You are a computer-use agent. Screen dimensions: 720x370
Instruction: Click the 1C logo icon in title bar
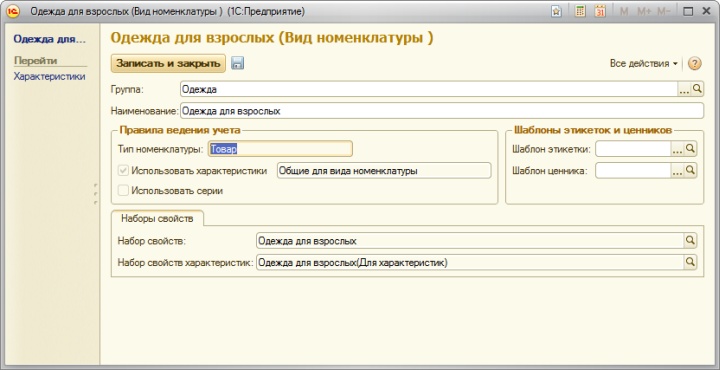coord(13,11)
